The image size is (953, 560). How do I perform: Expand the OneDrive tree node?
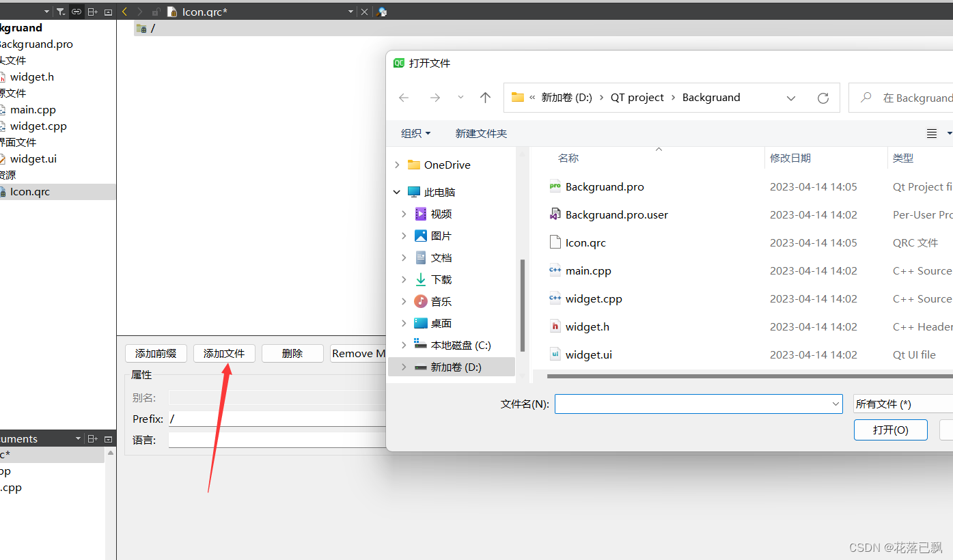397,165
